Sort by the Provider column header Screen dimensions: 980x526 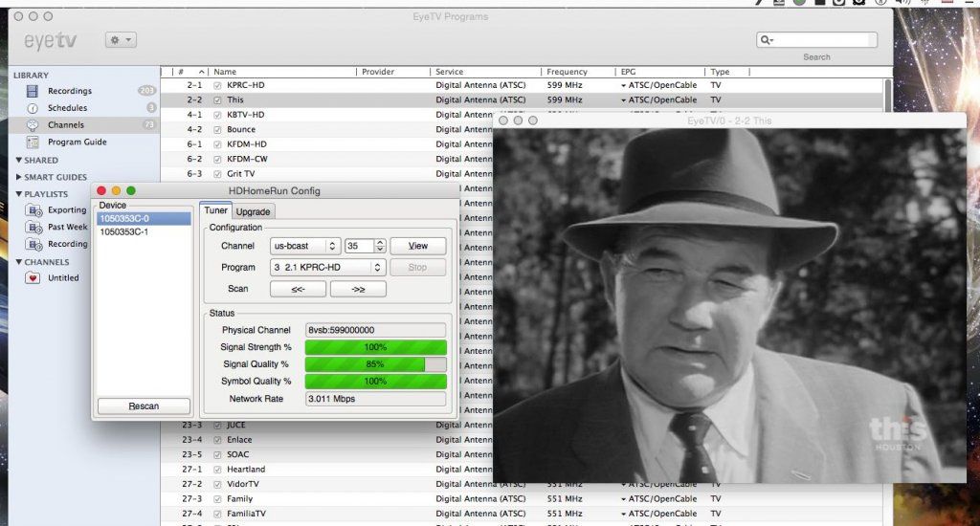393,72
